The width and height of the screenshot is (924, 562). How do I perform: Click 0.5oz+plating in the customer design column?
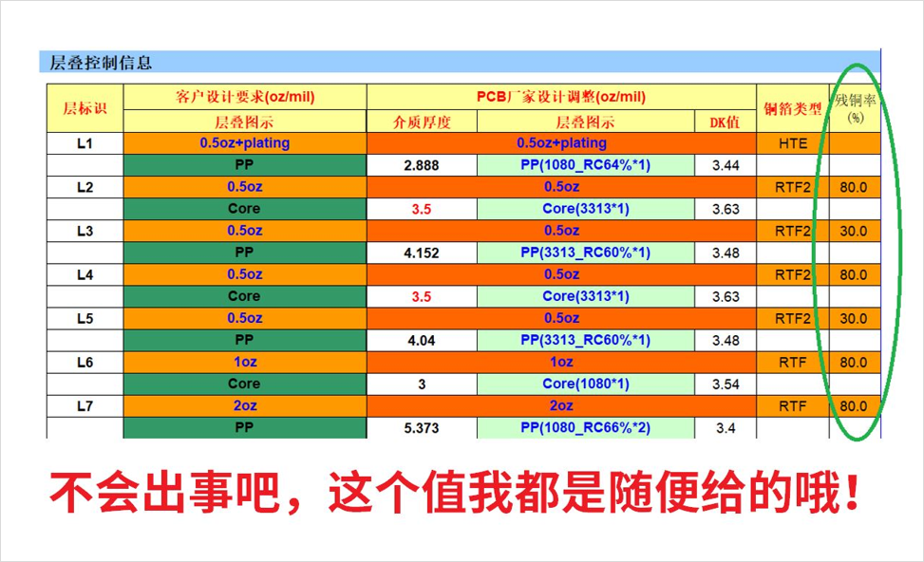pos(245,143)
